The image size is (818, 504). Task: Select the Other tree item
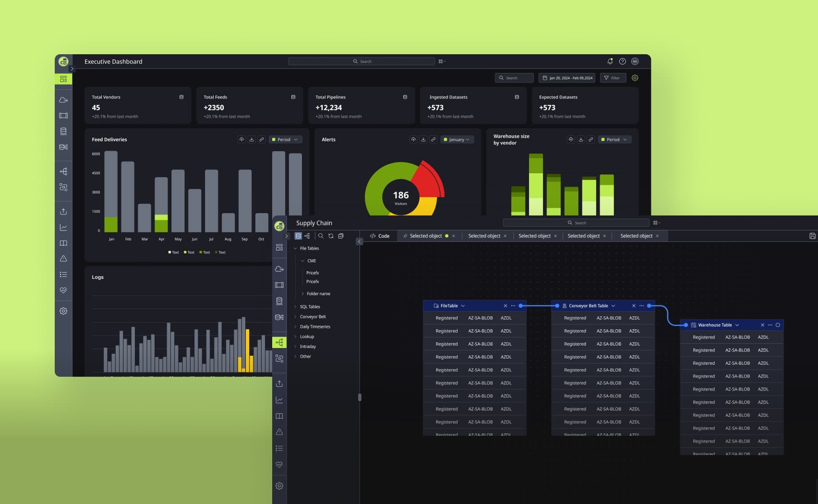[305, 357]
